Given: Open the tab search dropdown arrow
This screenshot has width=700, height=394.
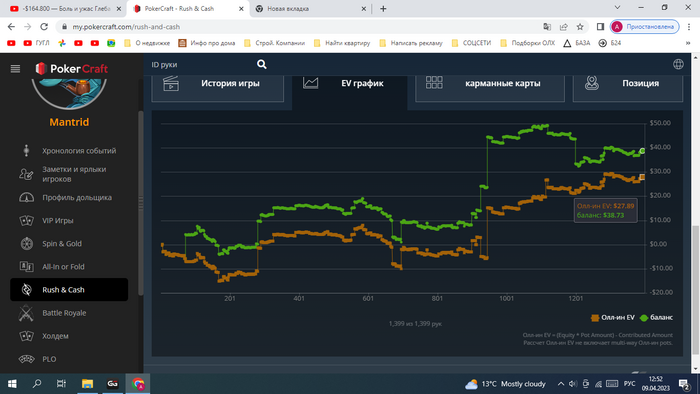Looking at the screenshot, I should click(617, 8).
